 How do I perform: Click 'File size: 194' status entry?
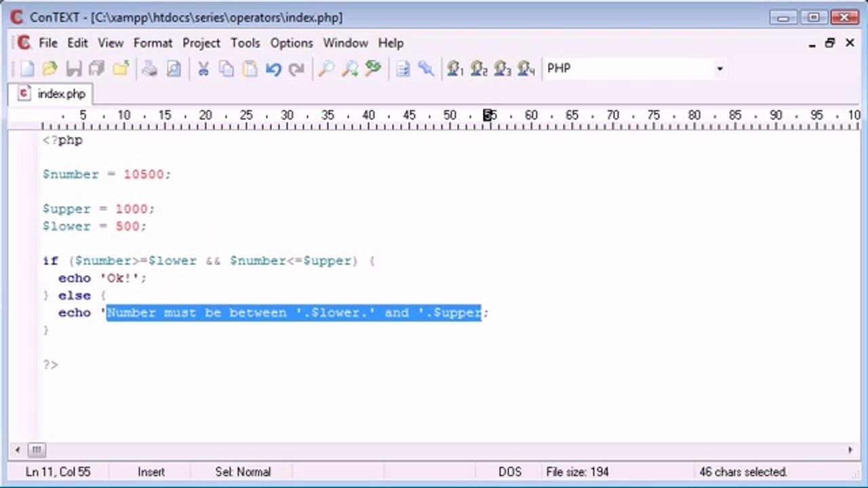coord(577,472)
